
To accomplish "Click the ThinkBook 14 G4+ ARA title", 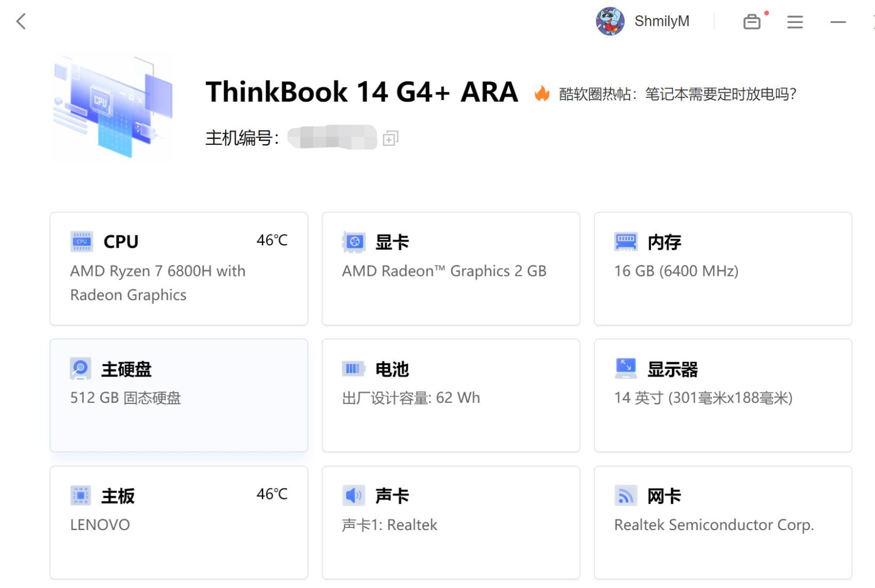I will pyautogui.click(x=361, y=92).
